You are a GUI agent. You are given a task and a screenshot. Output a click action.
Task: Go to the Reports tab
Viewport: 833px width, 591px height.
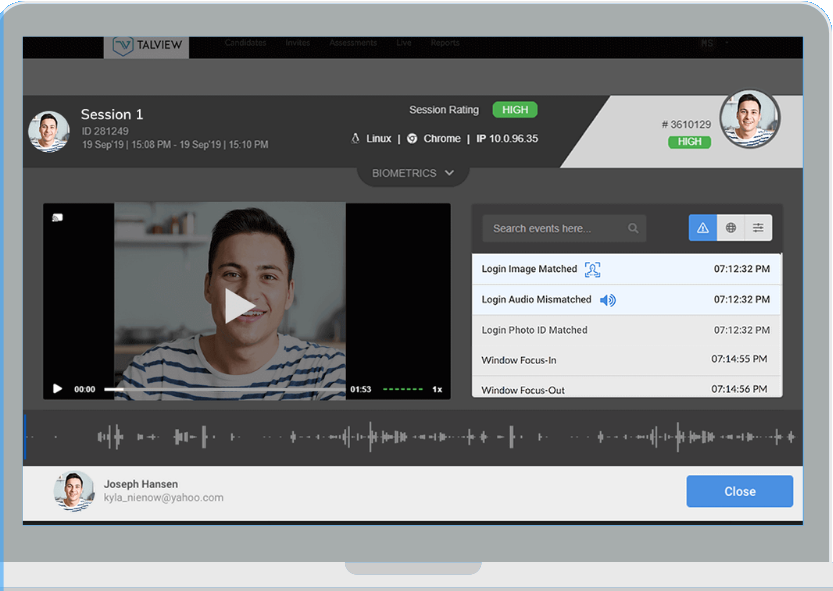point(445,43)
